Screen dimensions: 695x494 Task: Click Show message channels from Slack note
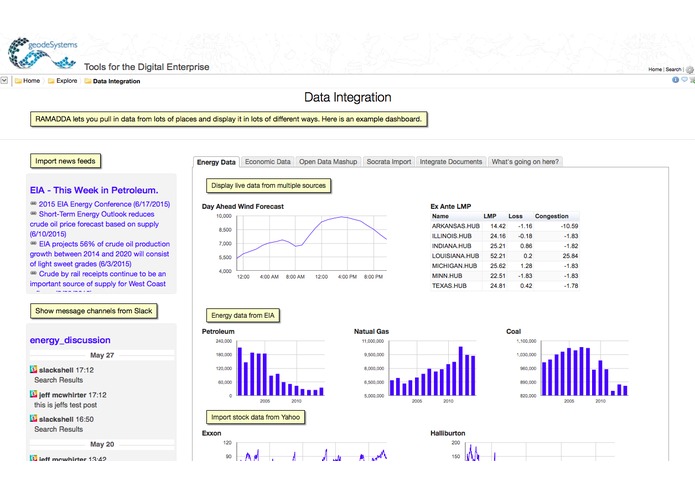click(94, 311)
